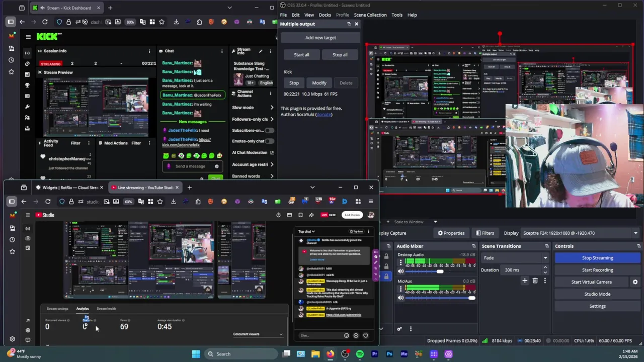Open the Top chat dropdown in YouTube
644x362 pixels.
tap(306, 231)
